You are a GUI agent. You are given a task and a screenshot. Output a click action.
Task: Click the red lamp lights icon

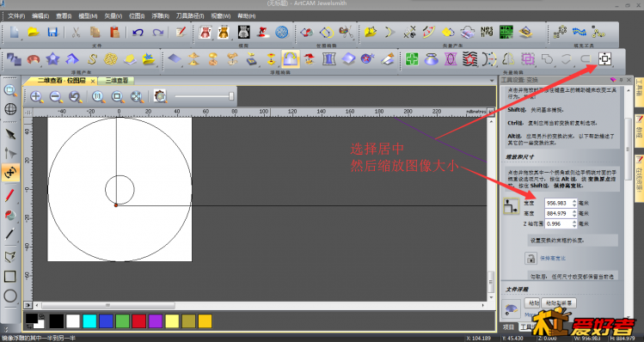point(263,32)
